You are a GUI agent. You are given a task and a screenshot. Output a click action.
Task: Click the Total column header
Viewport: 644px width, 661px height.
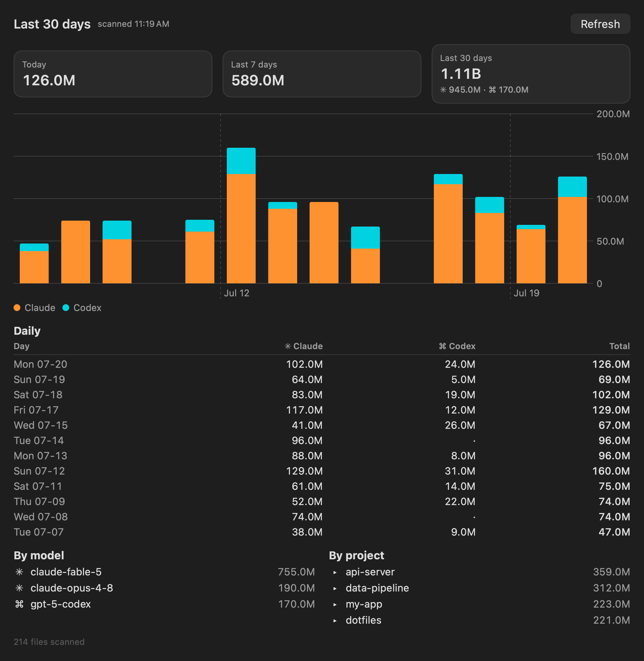tap(619, 346)
